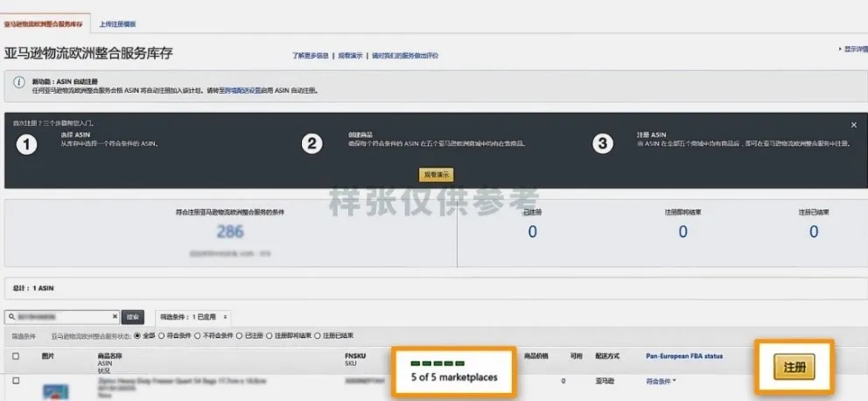The height and width of the screenshot is (401, 868).
Task: Click the Pan-European FBA status header link
Action: tap(684, 356)
